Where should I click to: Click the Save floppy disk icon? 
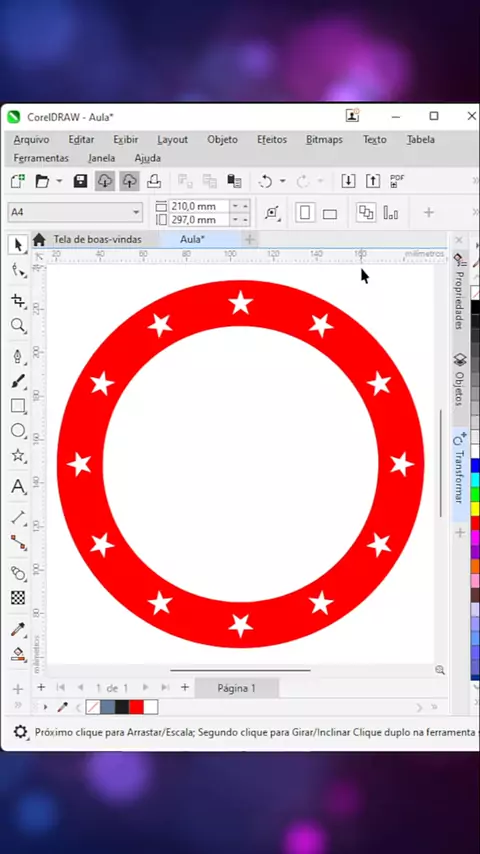click(81, 181)
